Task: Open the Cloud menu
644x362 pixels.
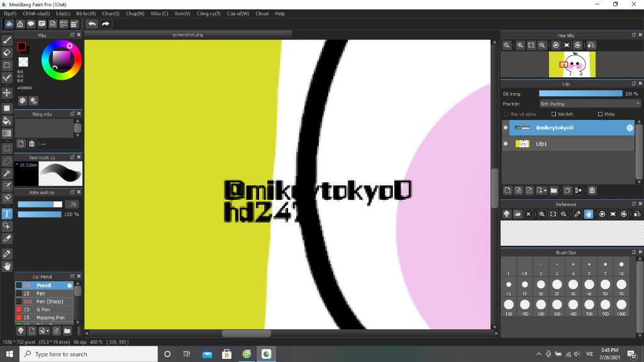Action: [x=262, y=14]
